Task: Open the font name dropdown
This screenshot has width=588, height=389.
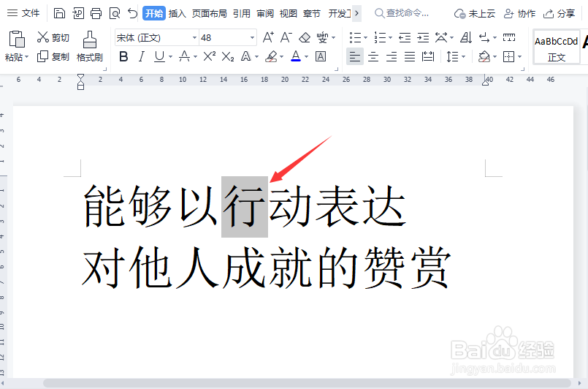Action: point(194,37)
